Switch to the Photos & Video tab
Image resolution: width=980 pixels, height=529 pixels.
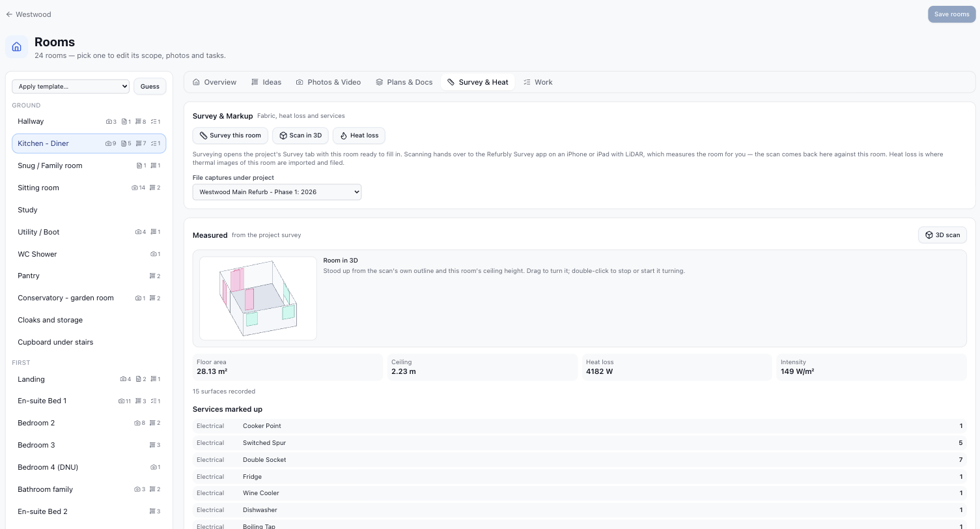[x=328, y=82]
